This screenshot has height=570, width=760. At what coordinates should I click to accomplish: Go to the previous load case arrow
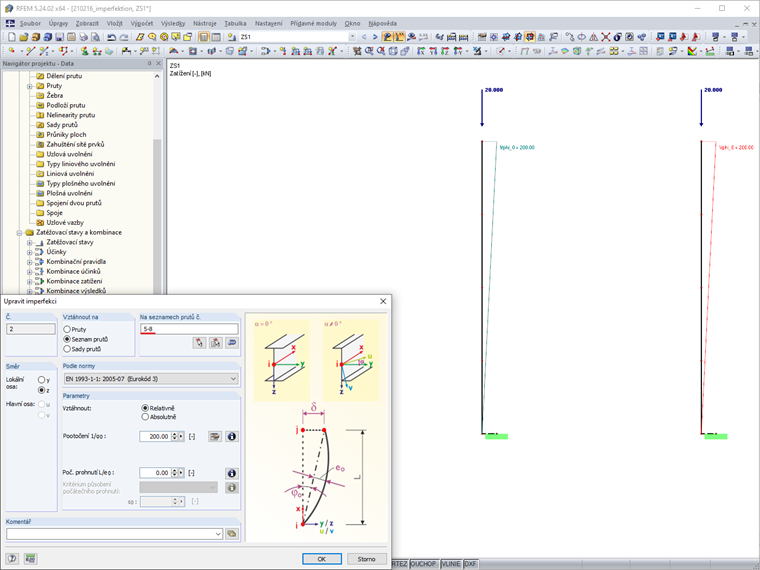[x=364, y=37]
